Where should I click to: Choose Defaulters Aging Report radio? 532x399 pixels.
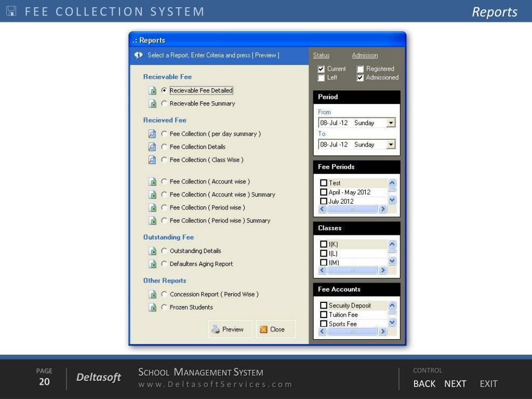(164, 263)
